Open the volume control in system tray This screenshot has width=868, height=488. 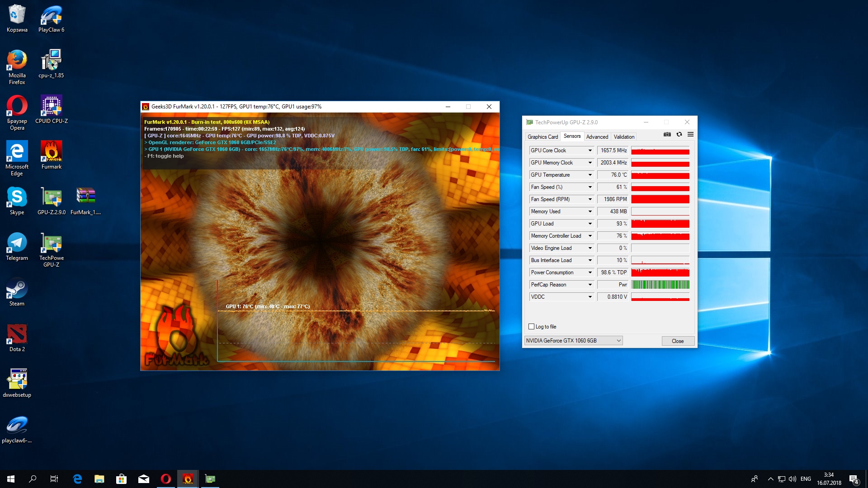pyautogui.click(x=793, y=479)
